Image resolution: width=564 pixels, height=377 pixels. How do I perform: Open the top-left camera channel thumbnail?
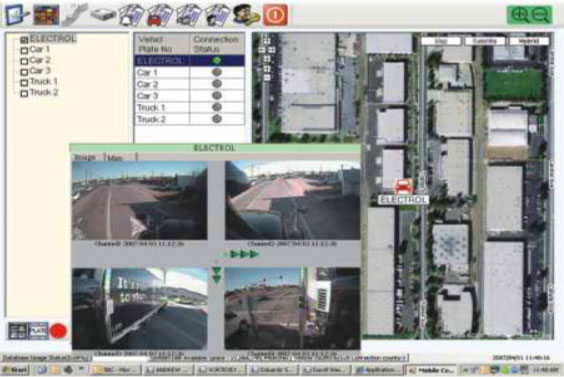[140, 200]
